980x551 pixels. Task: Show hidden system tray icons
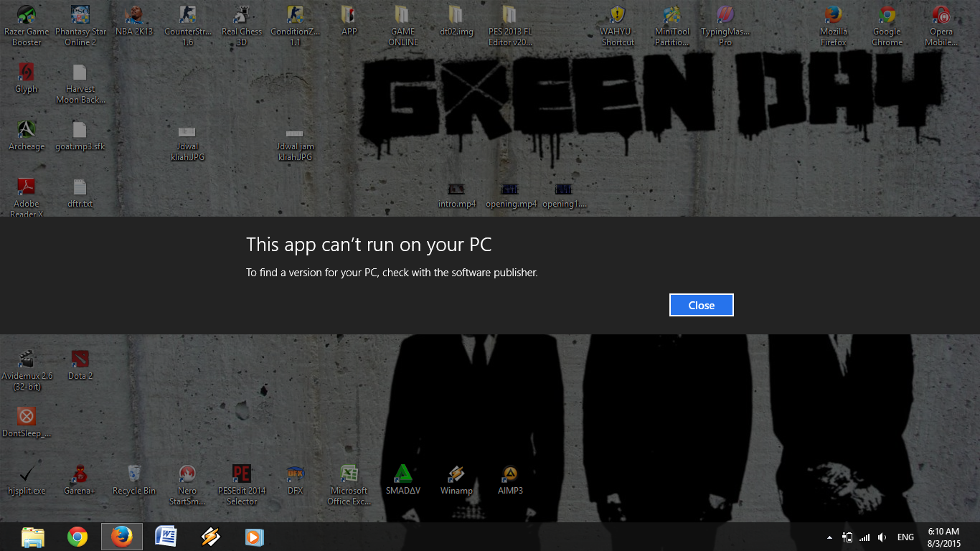click(x=829, y=537)
